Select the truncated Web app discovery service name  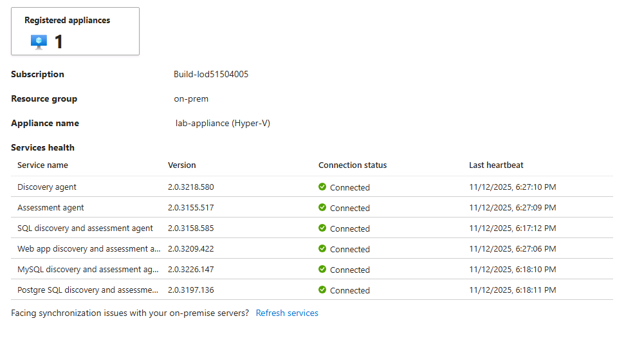[89, 249]
